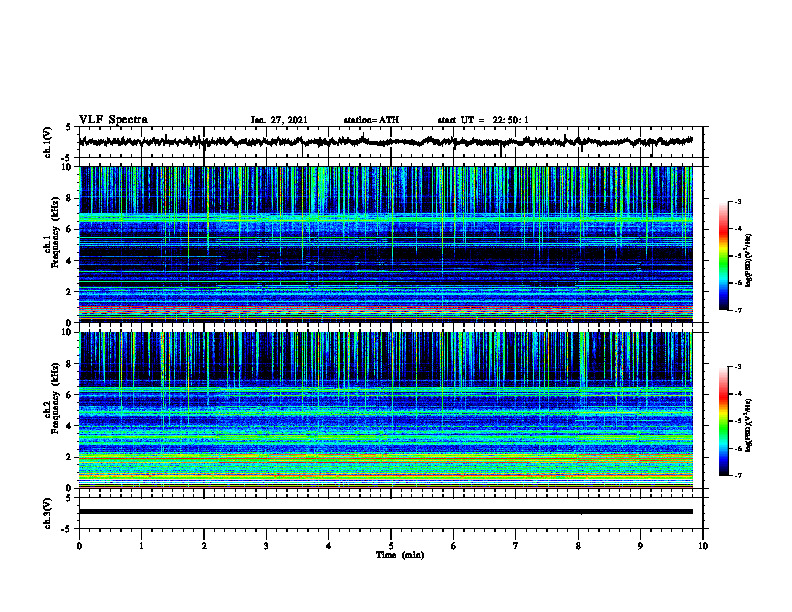792x612 pixels.
Task: Click the time axis tick label 1
Action: coord(141,546)
